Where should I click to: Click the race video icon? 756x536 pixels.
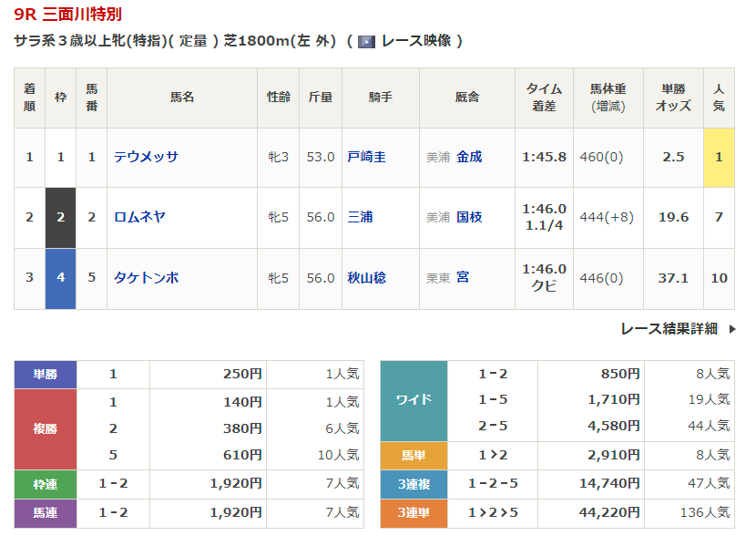pyautogui.click(x=366, y=41)
